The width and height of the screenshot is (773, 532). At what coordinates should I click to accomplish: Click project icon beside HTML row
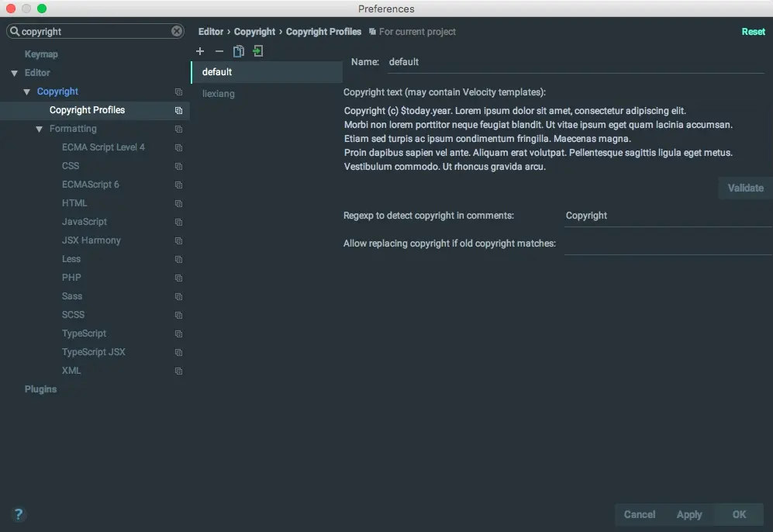point(178,204)
